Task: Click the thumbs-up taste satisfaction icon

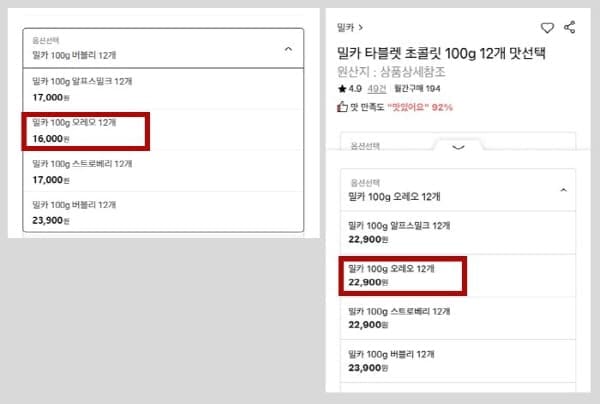Action: (342, 107)
